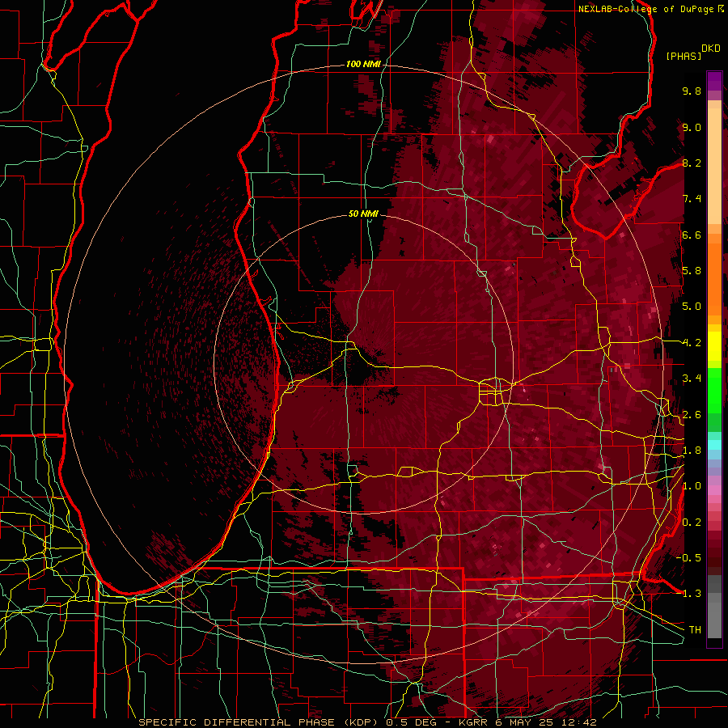Image resolution: width=728 pixels, height=728 pixels.
Task: Click the NEXLAB-College of DuPage credit text
Action: [x=650, y=9]
